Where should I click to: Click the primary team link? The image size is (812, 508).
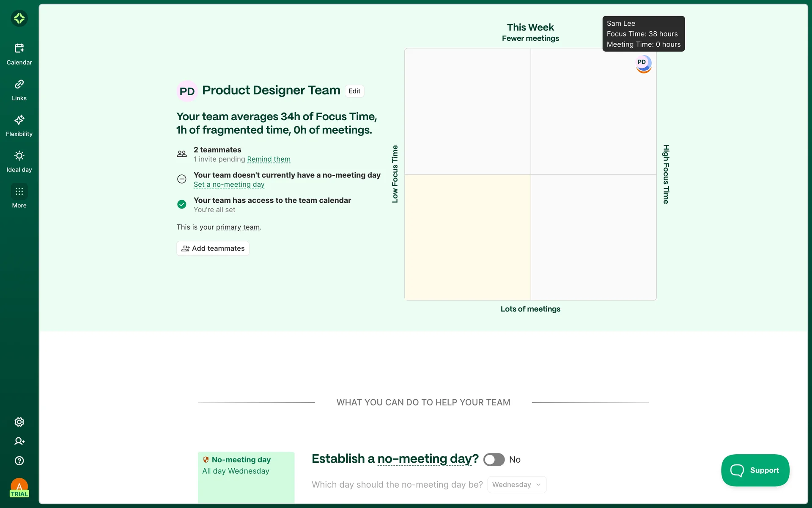[x=238, y=227]
